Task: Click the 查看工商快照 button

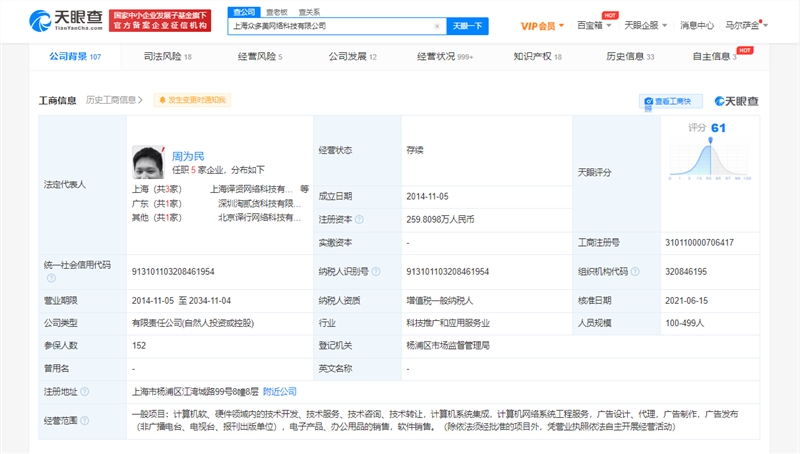Action: pos(670,102)
